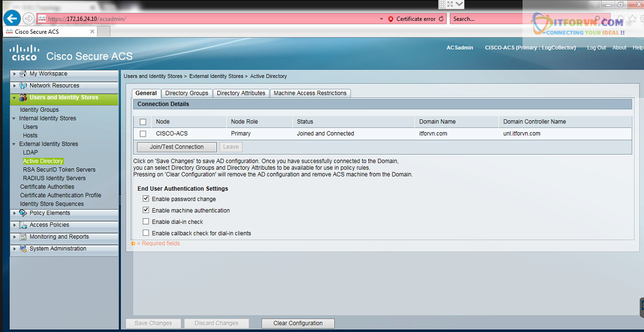
Task: Check Enable dial-in check option
Action: coord(146,221)
